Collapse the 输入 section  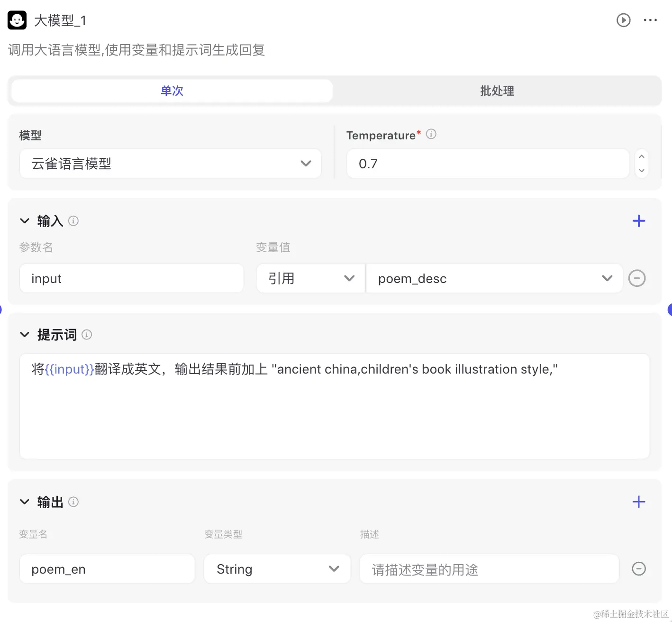[x=25, y=221]
